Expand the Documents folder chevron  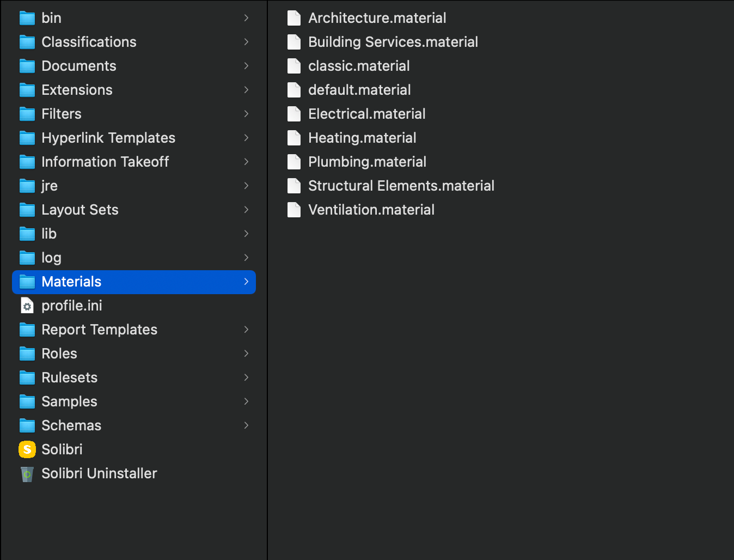click(246, 66)
